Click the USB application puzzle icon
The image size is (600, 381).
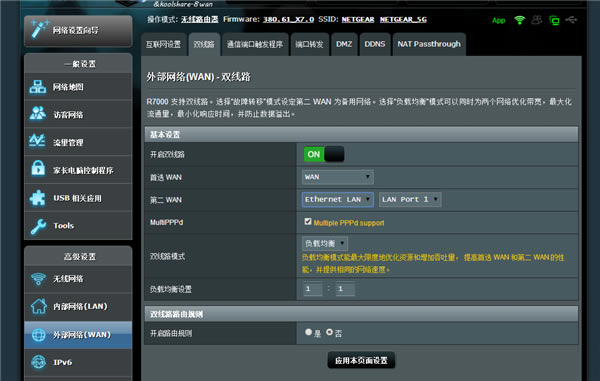click(38, 198)
